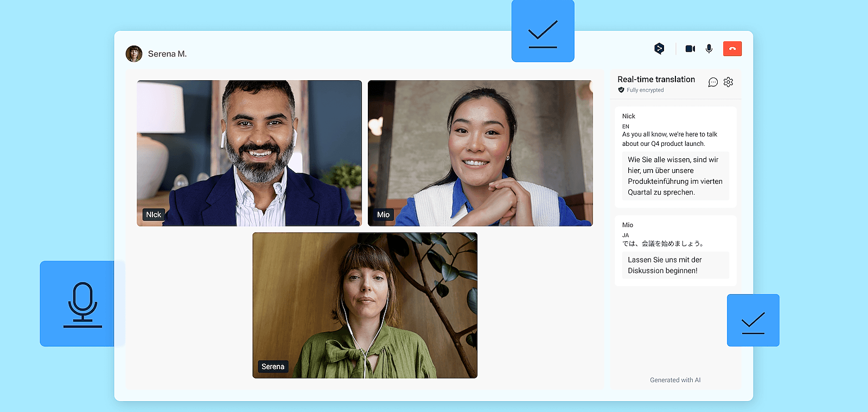Click the Fully encrypted shield icon
The image size is (868, 412).
tap(621, 90)
